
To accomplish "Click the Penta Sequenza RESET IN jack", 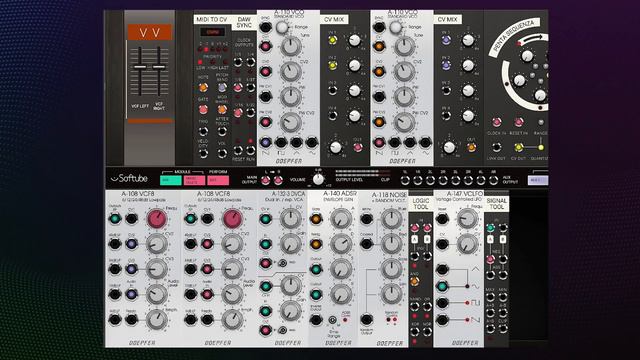I will 519,122.
